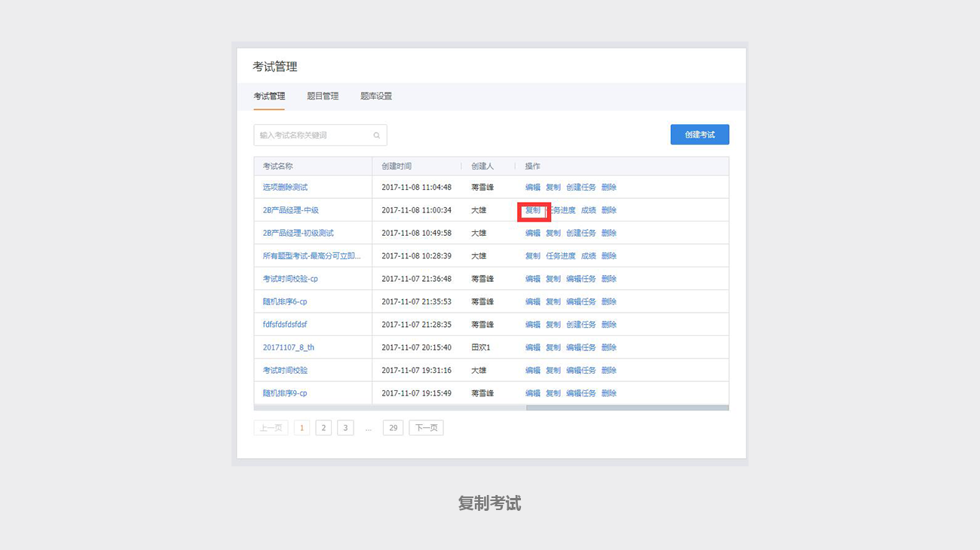This screenshot has height=550, width=980.
Task: Select the 考试管理 tab
Action: click(269, 96)
